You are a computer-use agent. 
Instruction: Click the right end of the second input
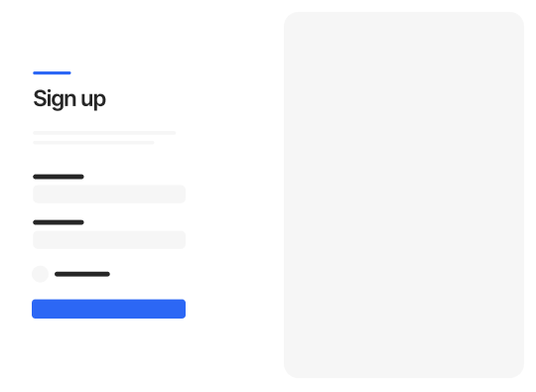click(x=181, y=240)
